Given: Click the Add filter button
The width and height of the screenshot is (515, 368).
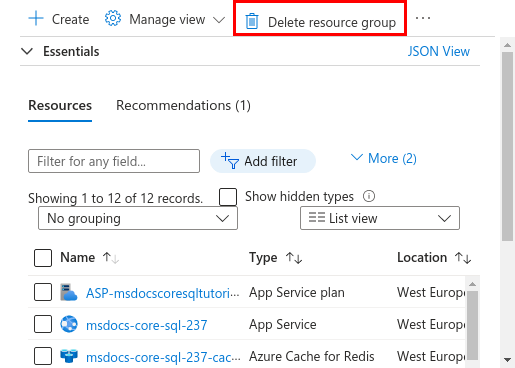Looking at the screenshot, I should tap(263, 161).
